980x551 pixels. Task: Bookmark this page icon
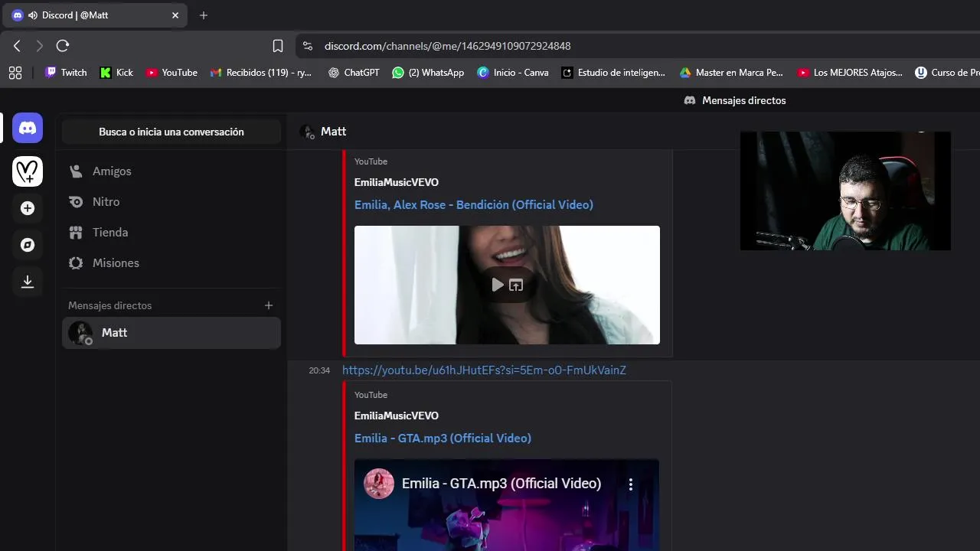[278, 46]
